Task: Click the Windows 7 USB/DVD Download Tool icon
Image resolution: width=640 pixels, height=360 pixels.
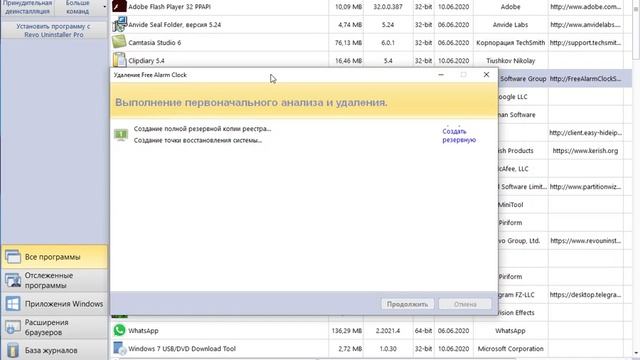Action: 119,348
